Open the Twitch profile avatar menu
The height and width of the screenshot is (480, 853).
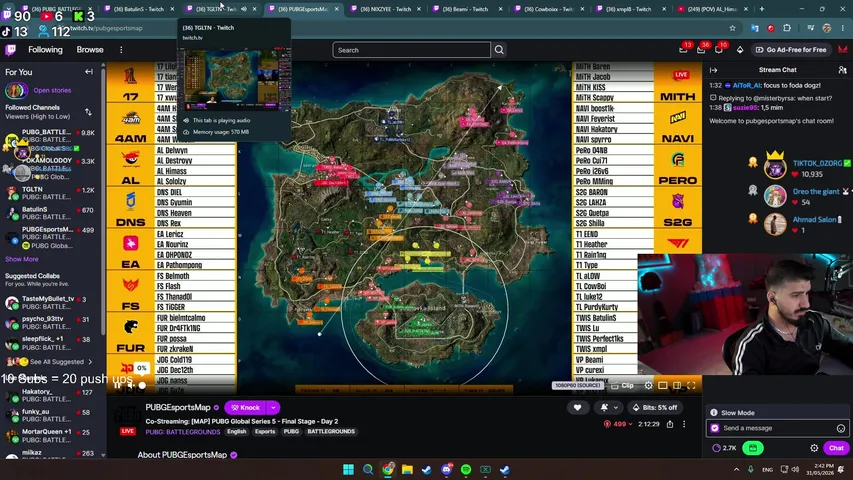pyautogui.click(x=843, y=50)
